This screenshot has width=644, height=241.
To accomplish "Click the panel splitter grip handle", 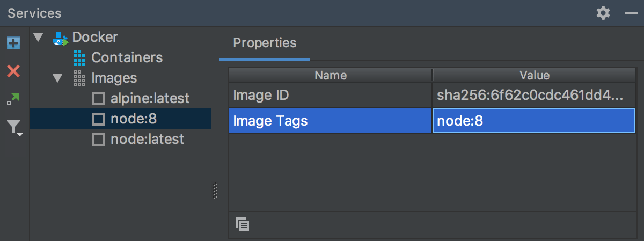I will coord(215,191).
